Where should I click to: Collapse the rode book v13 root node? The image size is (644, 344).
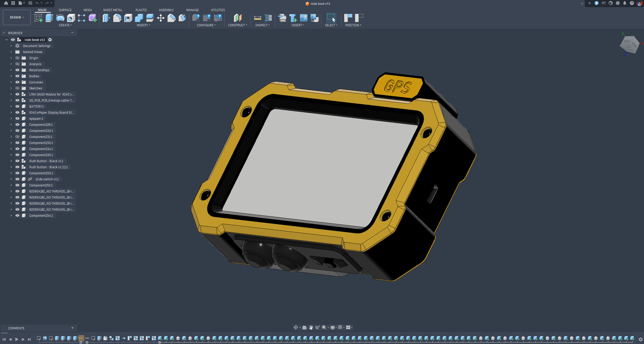pyautogui.click(x=6, y=40)
